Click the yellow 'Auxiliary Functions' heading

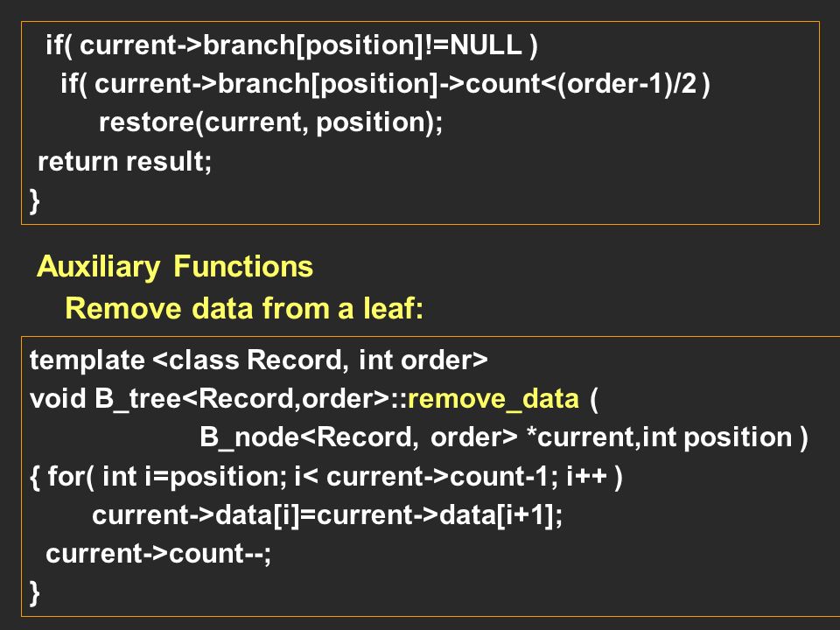pyautogui.click(x=175, y=267)
